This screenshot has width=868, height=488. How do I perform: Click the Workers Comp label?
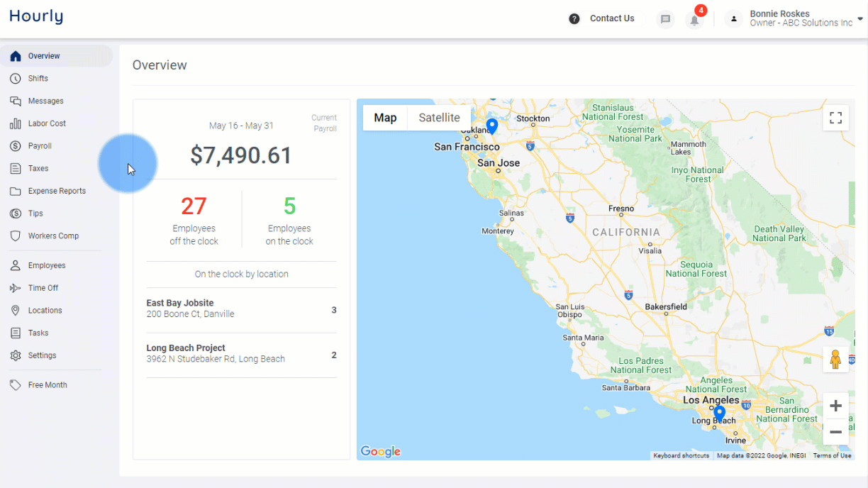(53, 236)
